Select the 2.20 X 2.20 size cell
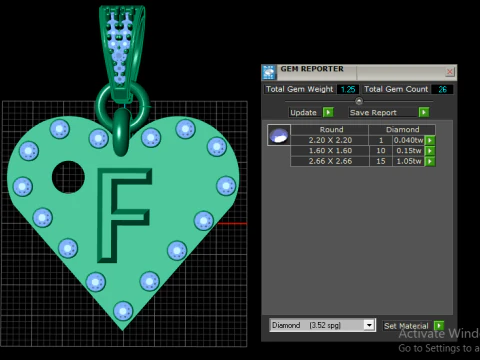The width and height of the screenshot is (480, 360). 330,140
